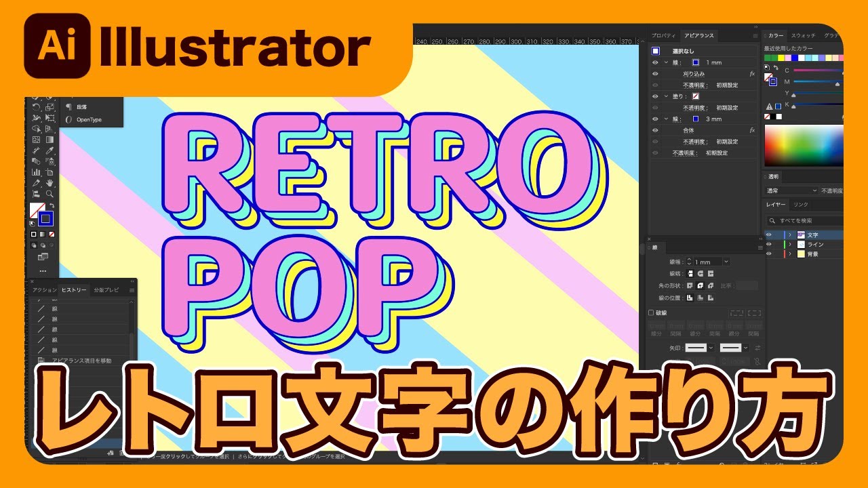This screenshot has width=868, height=488.
Task: Click fx icon on the 合体 row
Action: 752,130
